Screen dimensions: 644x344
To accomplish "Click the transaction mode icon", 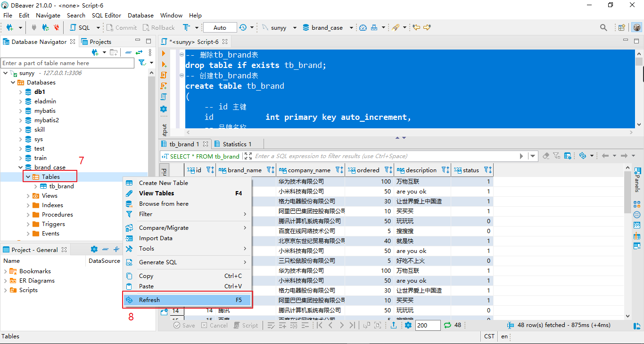I will pos(187,28).
